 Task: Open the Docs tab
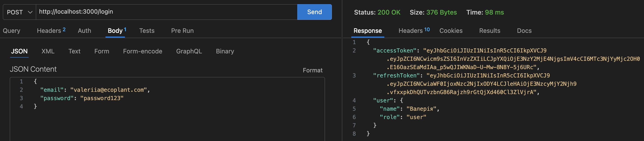[524, 31]
